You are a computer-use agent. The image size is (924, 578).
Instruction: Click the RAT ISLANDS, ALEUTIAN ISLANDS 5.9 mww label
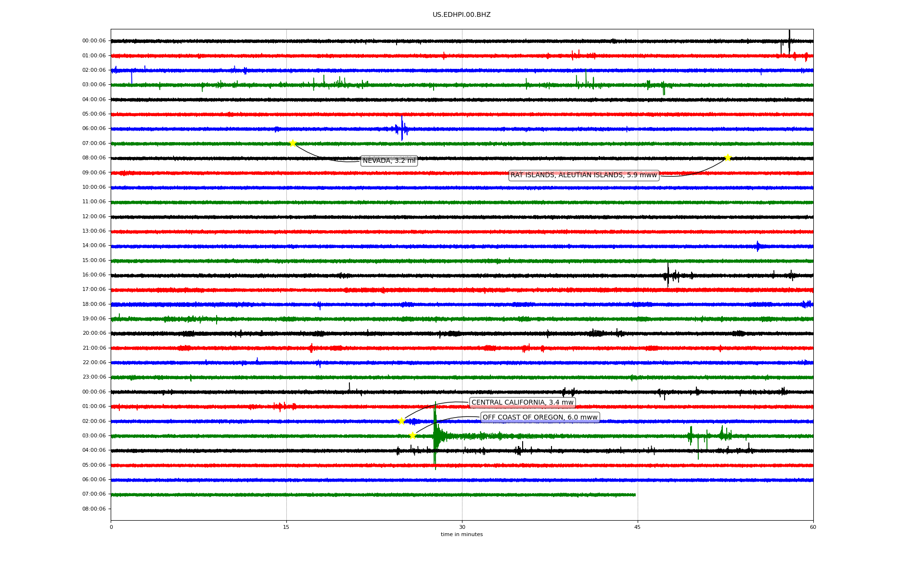[x=584, y=175]
